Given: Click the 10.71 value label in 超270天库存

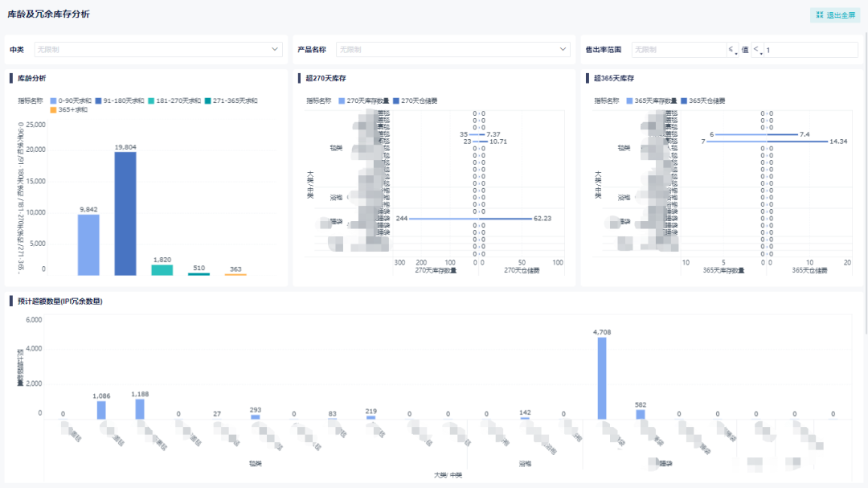Looking at the screenshot, I should [498, 141].
